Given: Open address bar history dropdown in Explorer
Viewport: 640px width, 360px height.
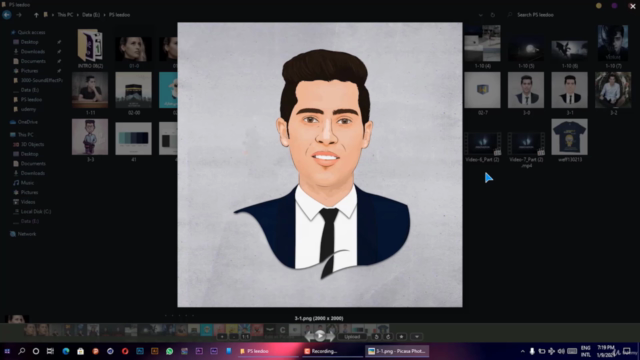Looking at the screenshot, I should click(480, 15).
